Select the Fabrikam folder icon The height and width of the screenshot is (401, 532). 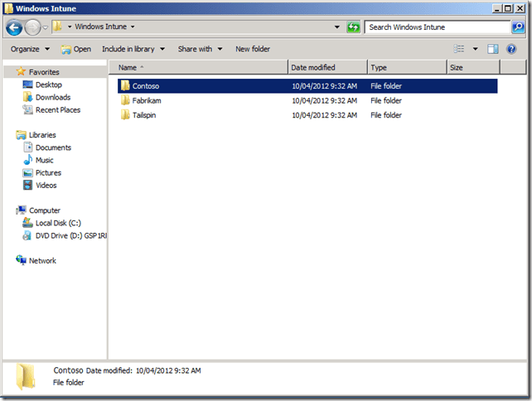click(125, 100)
